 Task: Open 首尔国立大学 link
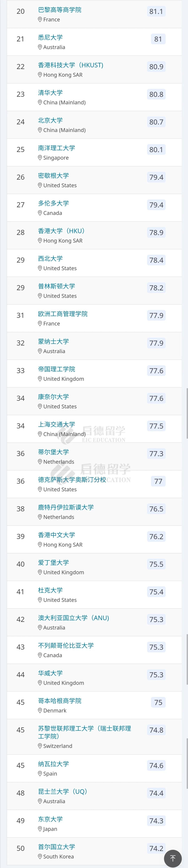click(56, 847)
